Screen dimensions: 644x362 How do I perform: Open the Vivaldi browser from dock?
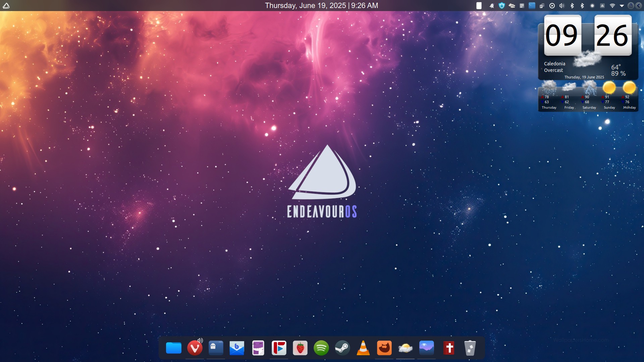pos(195,348)
